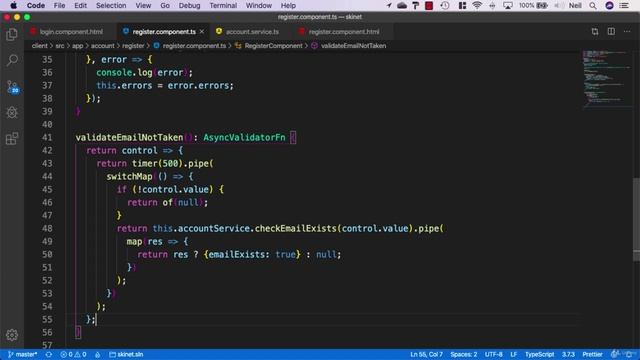Open the File menu
Screen dimensions: 640x360
coord(59,5)
